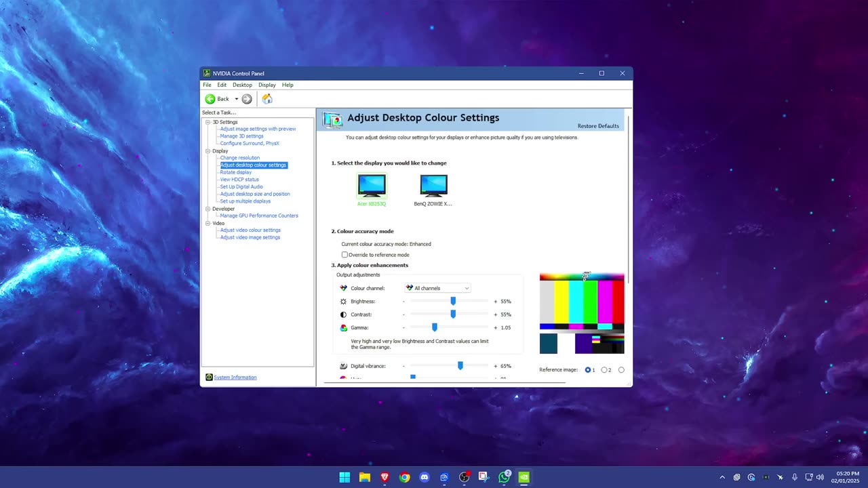Open File Explorer from the taskbar
This screenshot has width=868, height=488.
(365, 477)
